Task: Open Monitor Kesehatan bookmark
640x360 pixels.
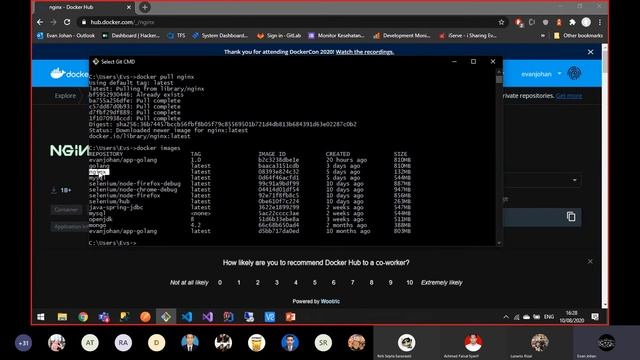Action: click(336, 36)
